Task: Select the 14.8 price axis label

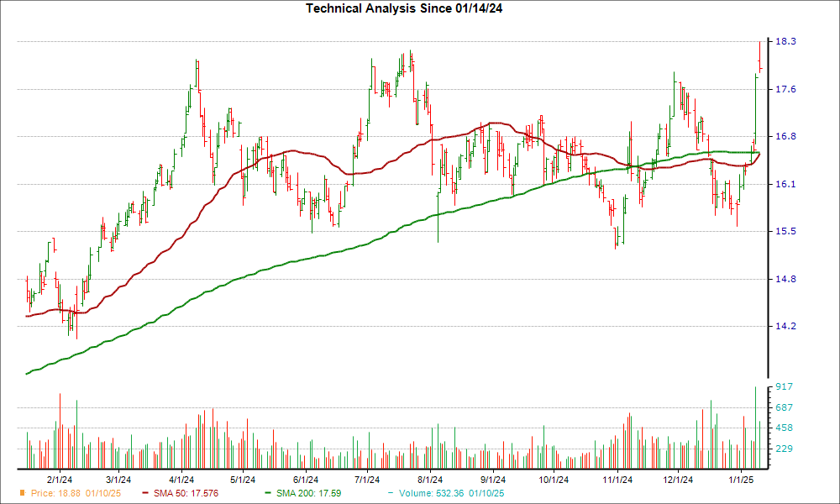Action: coord(785,279)
